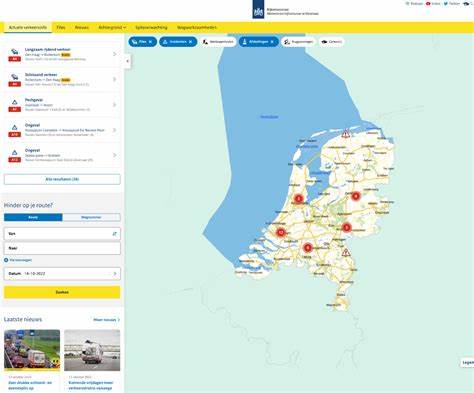The image size is (474, 393).
Task: Open the traffic jam news photo thumbnail
Action: [x=32, y=350]
